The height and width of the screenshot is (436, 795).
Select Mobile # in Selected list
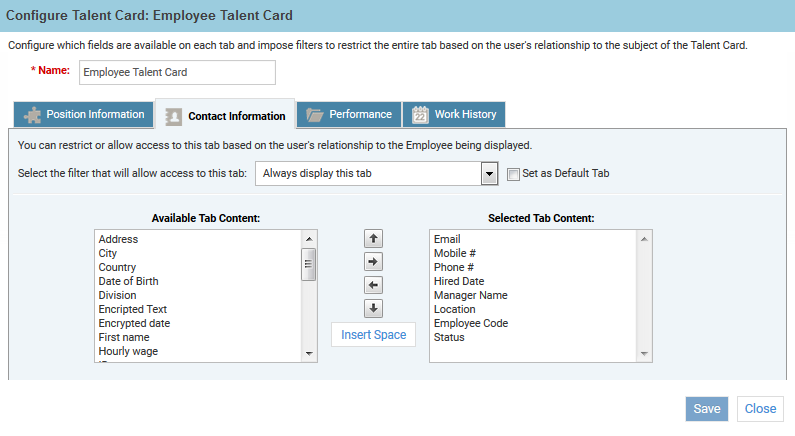coord(455,253)
